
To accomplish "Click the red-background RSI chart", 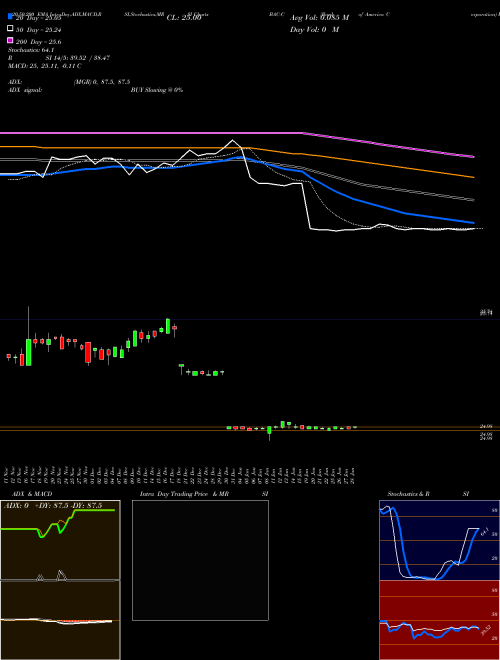I will [x=439, y=620].
